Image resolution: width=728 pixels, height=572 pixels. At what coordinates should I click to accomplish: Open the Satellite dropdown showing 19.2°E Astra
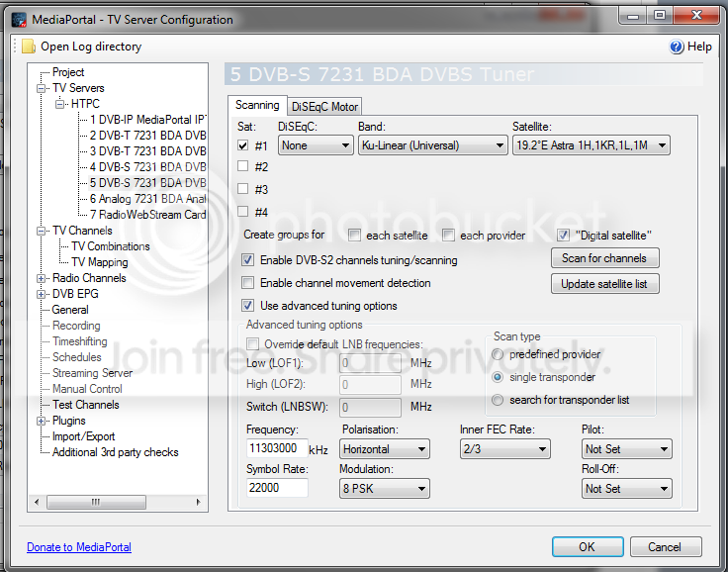(x=591, y=145)
